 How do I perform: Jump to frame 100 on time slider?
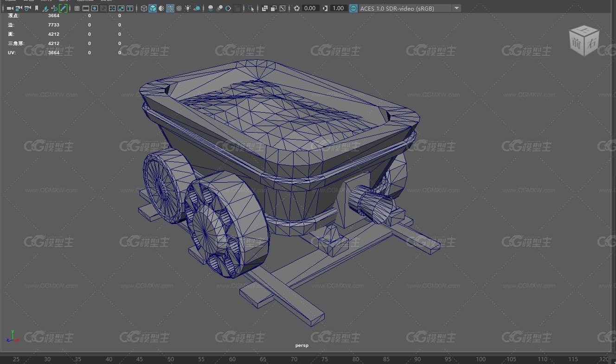click(x=481, y=359)
